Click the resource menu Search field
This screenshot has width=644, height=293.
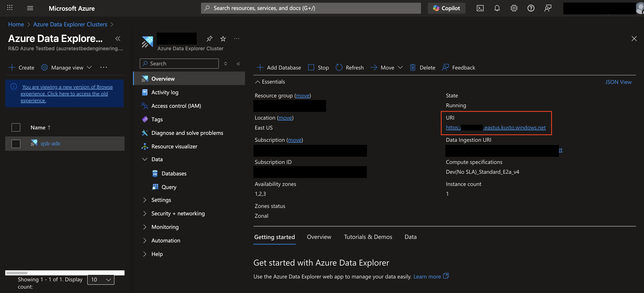point(179,63)
